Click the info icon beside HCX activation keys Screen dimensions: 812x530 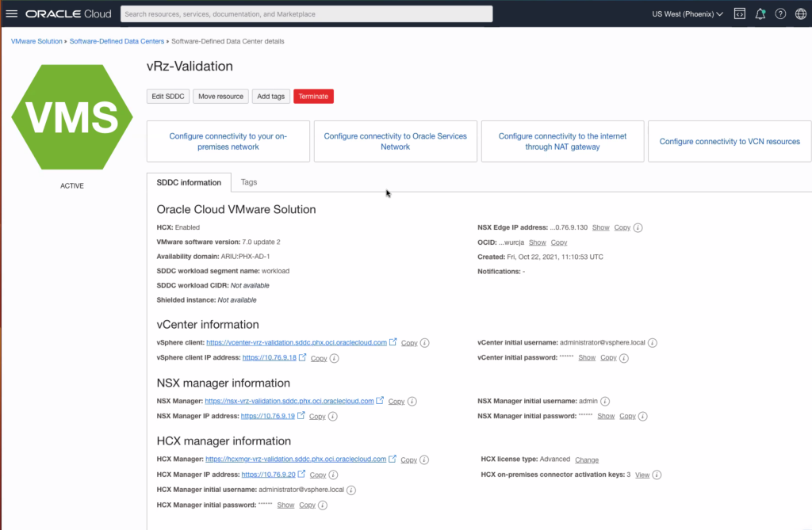pyautogui.click(x=657, y=475)
